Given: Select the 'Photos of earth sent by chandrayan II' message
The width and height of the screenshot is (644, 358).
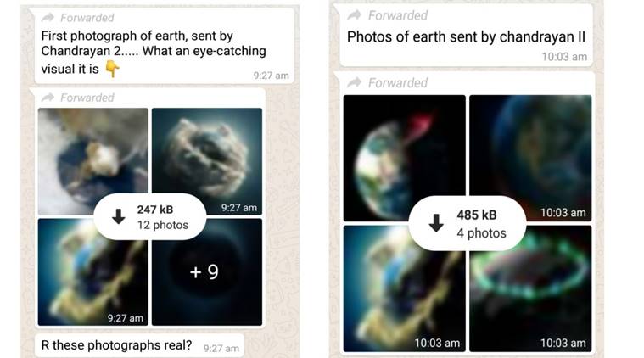Looking at the screenshot, I should pyautogui.click(x=467, y=35).
